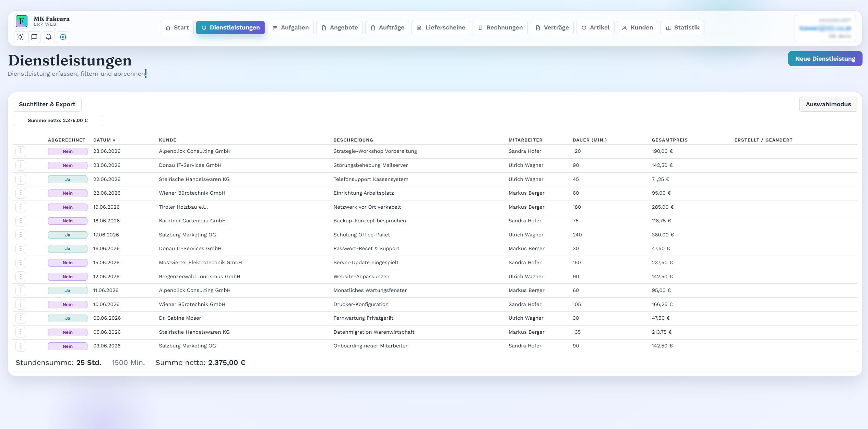Enable Auswahlmodus

tap(828, 104)
